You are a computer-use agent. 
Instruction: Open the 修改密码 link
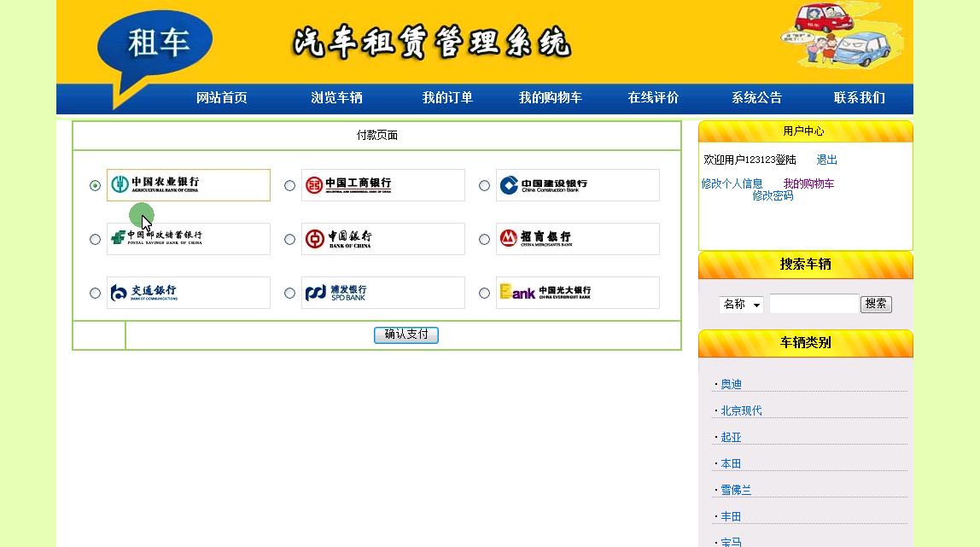tap(773, 195)
